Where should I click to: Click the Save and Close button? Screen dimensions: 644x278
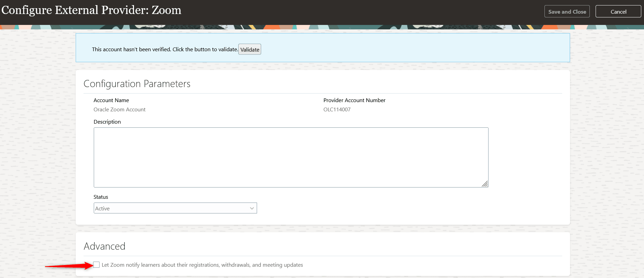click(567, 12)
